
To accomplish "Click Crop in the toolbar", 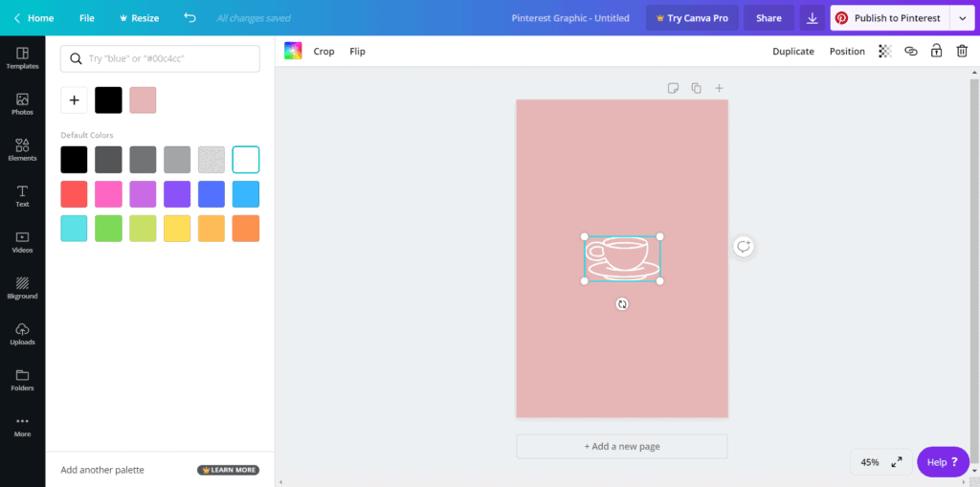I will coord(323,52).
